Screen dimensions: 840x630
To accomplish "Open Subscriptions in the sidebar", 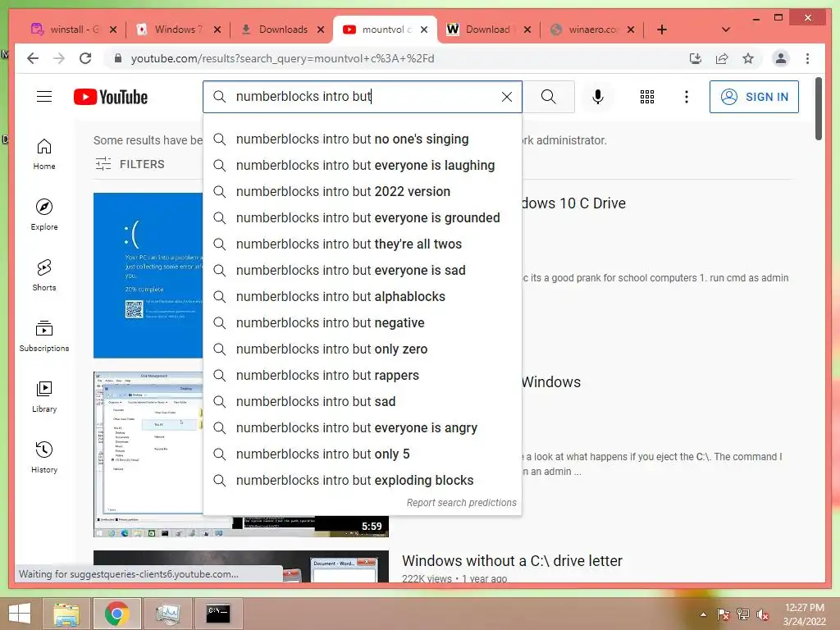I will click(x=44, y=336).
